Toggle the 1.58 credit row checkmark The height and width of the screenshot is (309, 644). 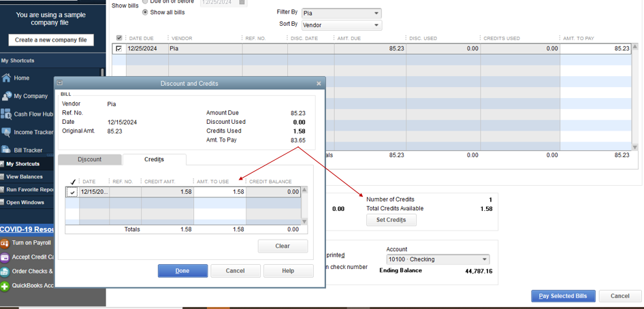[x=73, y=192]
